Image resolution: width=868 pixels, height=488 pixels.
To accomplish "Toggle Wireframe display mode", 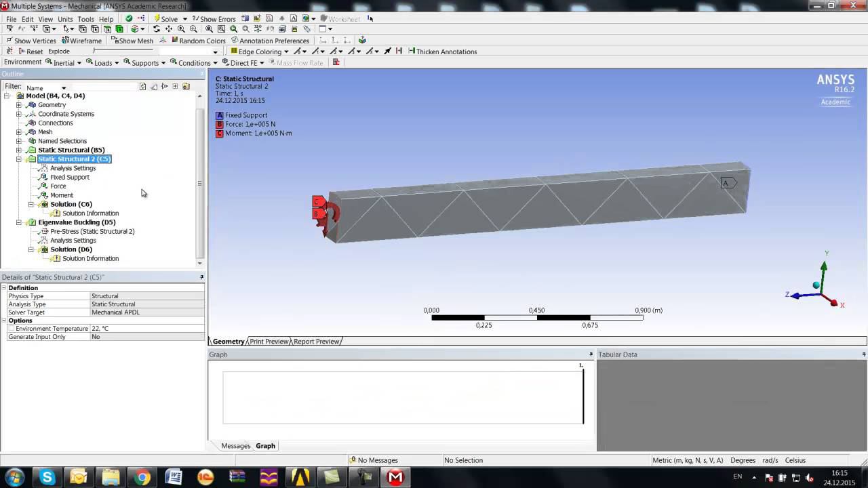I will [x=81, y=41].
